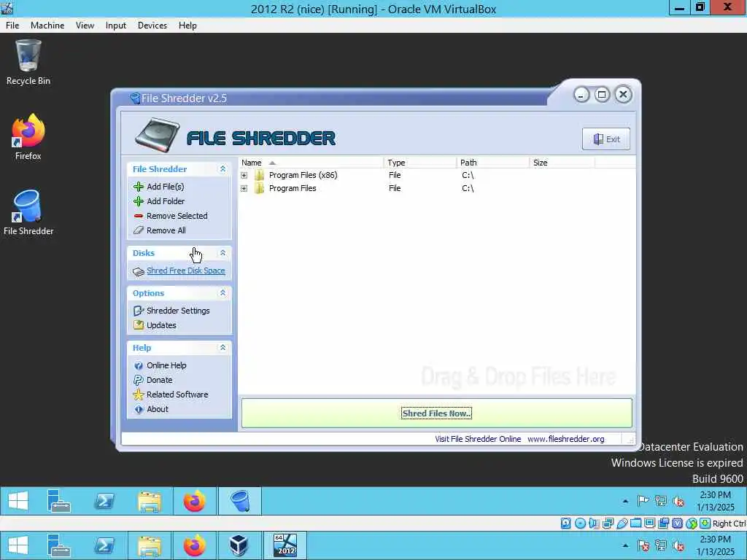The width and height of the screenshot is (747, 560).
Task: Expand the Program Files tree node
Action: point(244,189)
